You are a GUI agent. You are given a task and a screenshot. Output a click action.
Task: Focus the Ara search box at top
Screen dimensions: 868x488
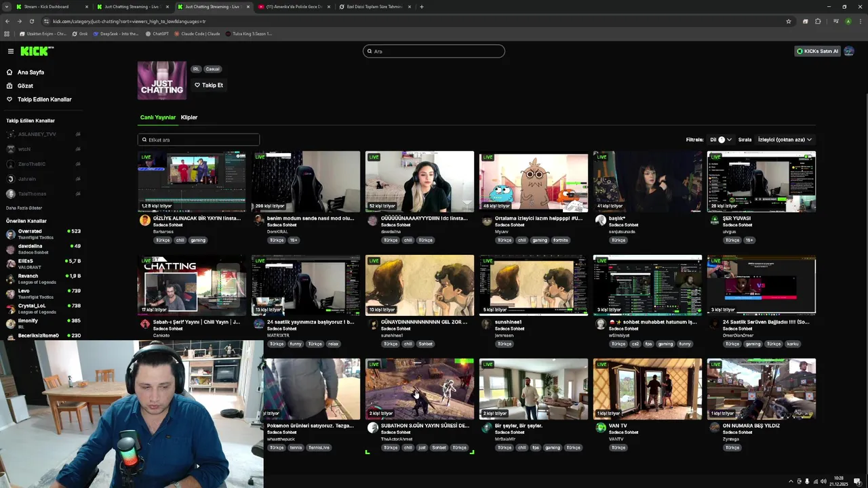pyautogui.click(x=434, y=51)
